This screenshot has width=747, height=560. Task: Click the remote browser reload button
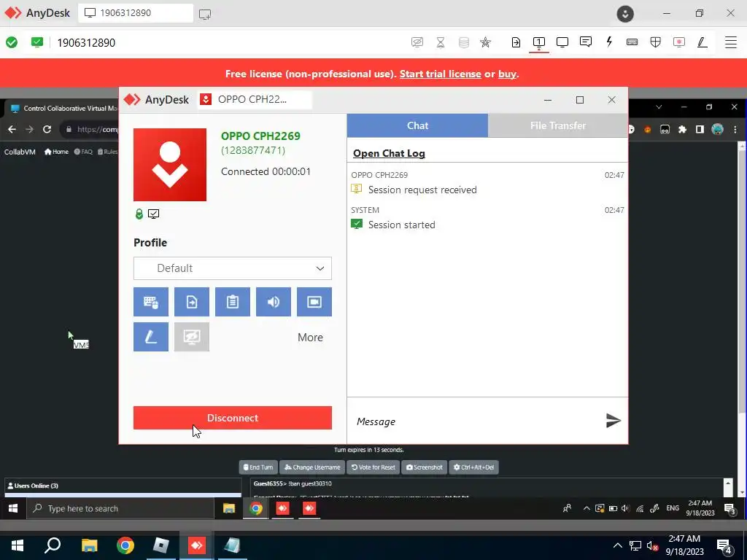(47, 129)
